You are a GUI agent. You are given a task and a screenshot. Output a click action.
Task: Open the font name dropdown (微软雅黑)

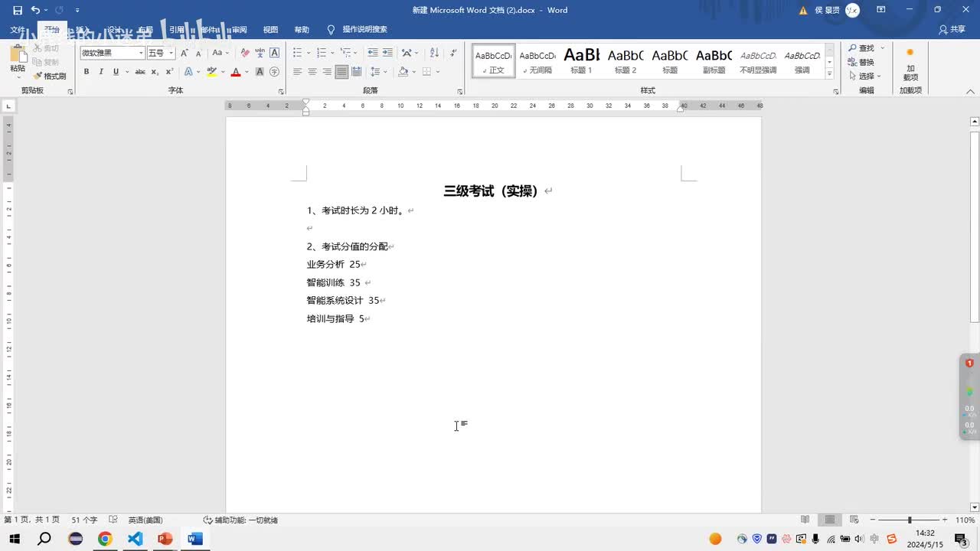click(x=141, y=53)
